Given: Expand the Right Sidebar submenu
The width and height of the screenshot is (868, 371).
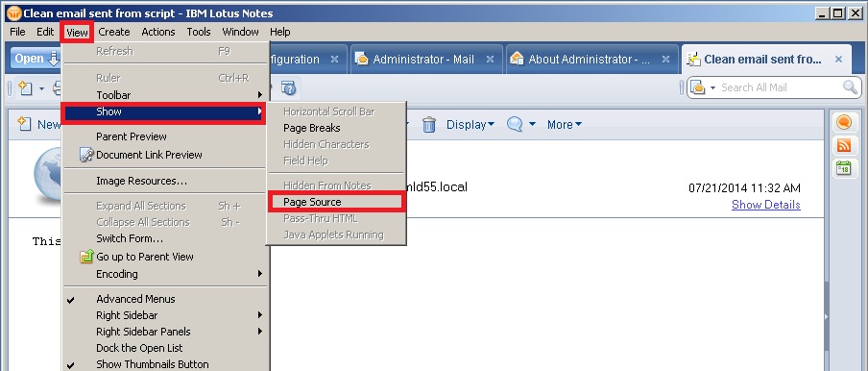Looking at the screenshot, I should coord(164,315).
